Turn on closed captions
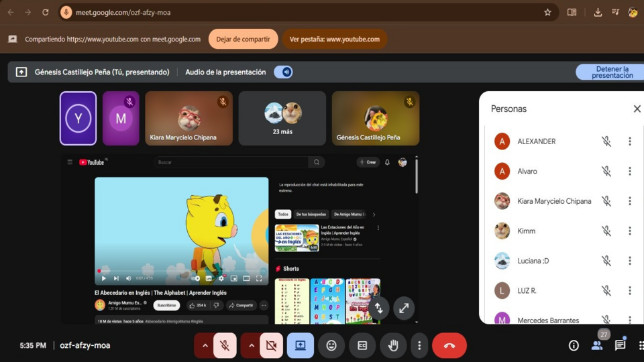 pyautogui.click(x=362, y=345)
